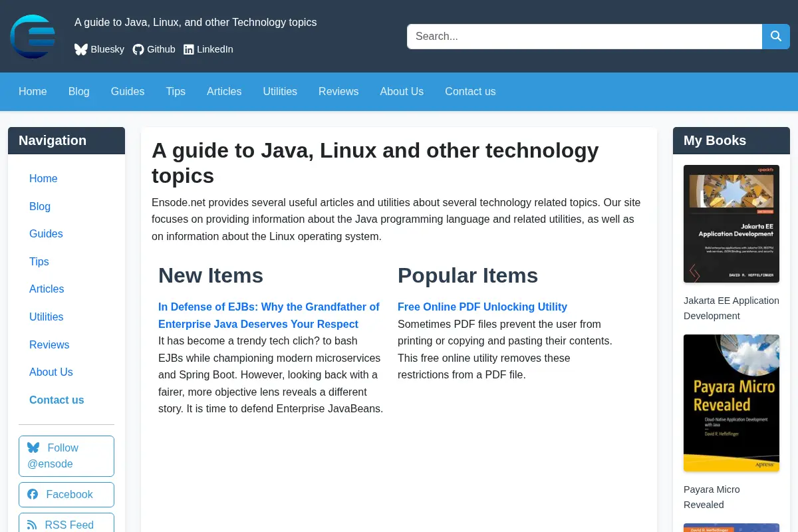Click the Github octocat icon in header
798x532 pixels.
pyautogui.click(x=138, y=49)
